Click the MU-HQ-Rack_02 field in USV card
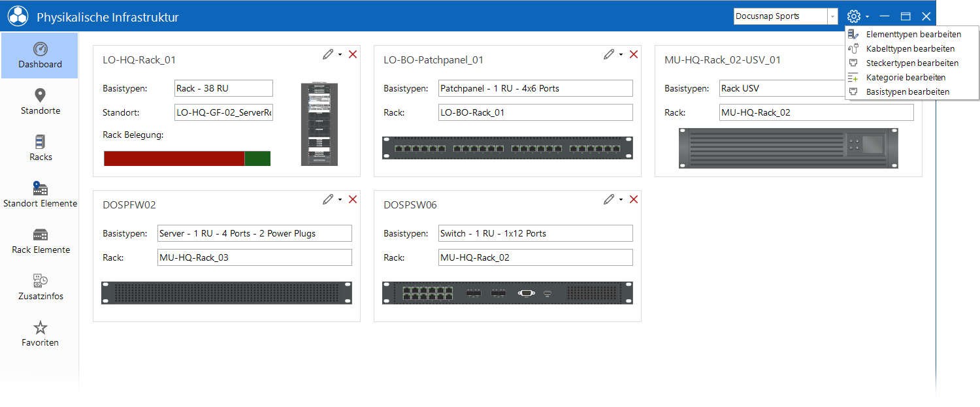This screenshot has height=407, width=980. [x=817, y=112]
